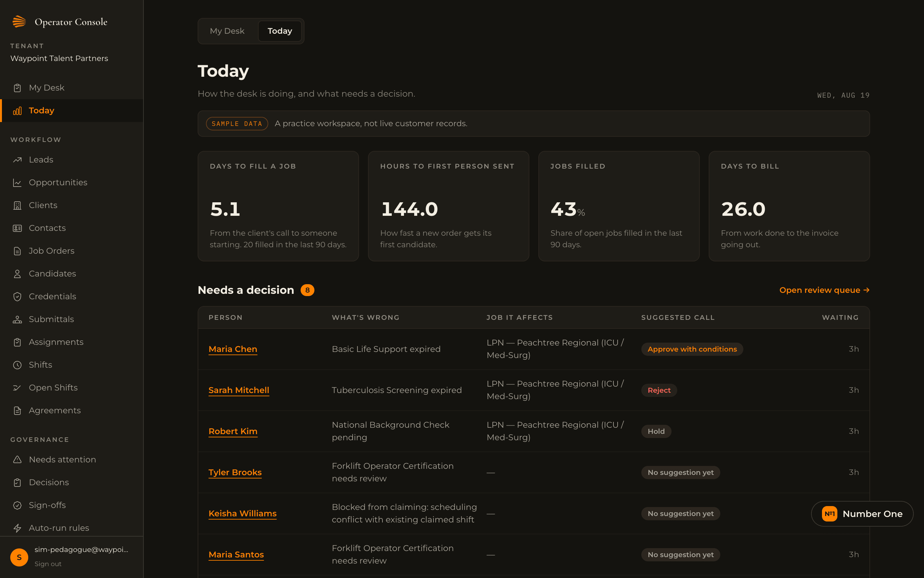The image size is (924, 578).
Task: Click the Operator Console logo icon
Action: [19, 22]
